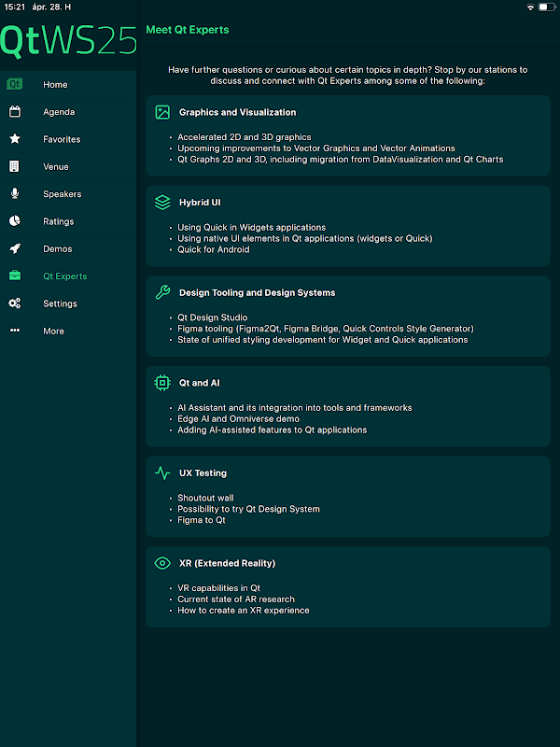Click the pulse icon of UX Testing
Viewport: 560px width, 747px height.
(x=162, y=473)
